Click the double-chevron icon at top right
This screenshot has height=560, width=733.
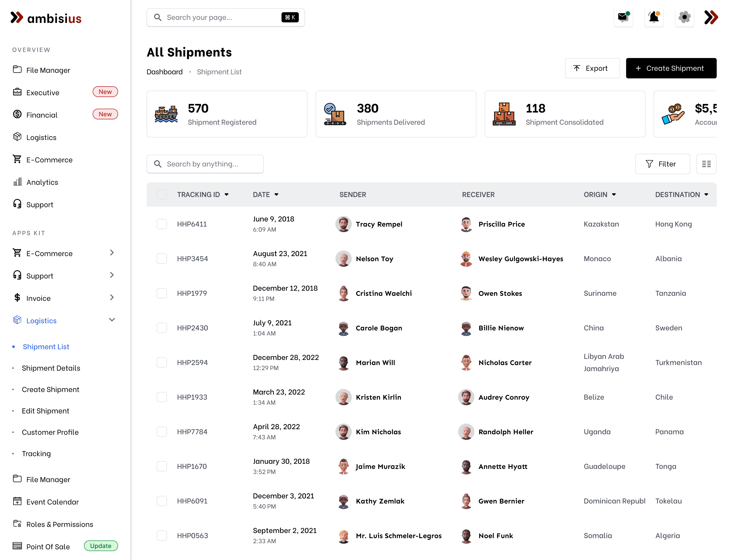[711, 17]
